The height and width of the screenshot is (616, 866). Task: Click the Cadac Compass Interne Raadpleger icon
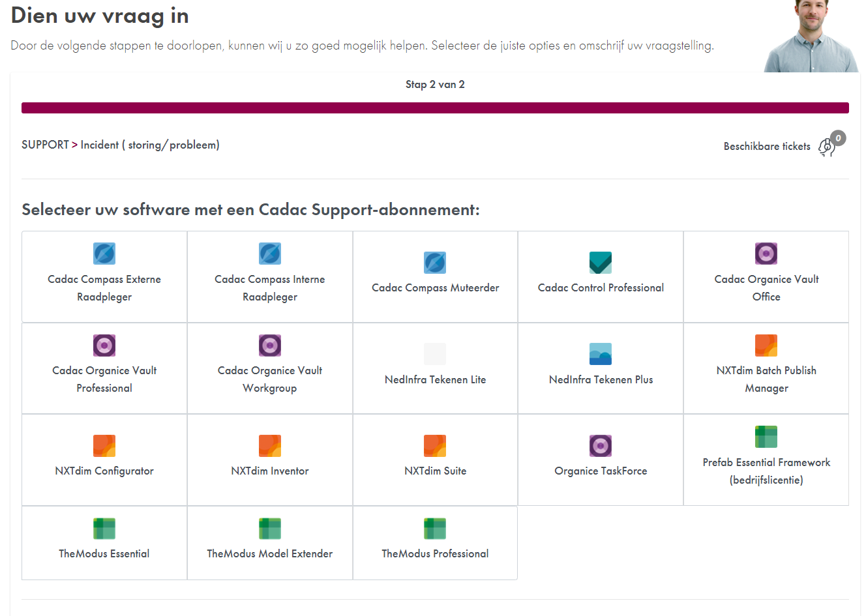pyautogui.click(x=270, y=254)
